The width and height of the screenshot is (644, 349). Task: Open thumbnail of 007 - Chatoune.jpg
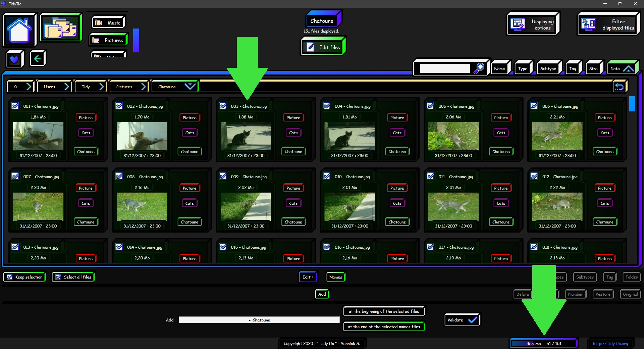coord(38,206)
